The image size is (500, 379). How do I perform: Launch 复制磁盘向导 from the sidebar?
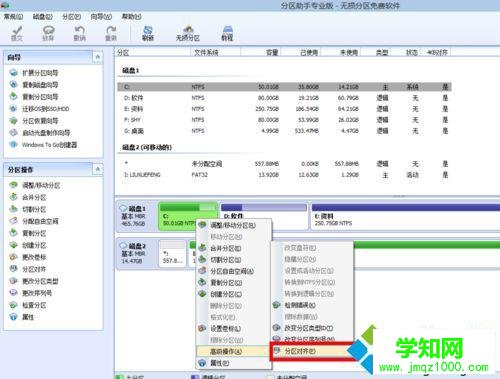(40, 85)
